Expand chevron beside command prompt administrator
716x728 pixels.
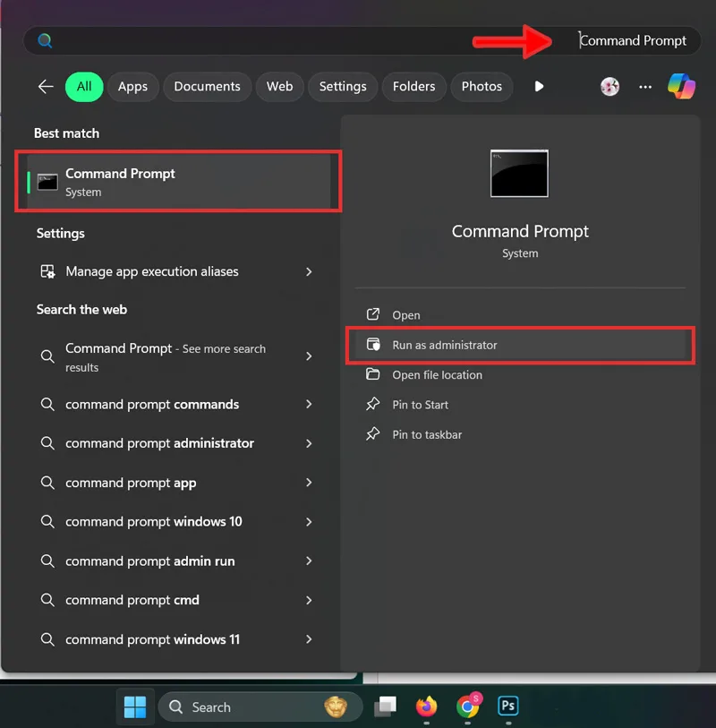[x=309, y=443]
